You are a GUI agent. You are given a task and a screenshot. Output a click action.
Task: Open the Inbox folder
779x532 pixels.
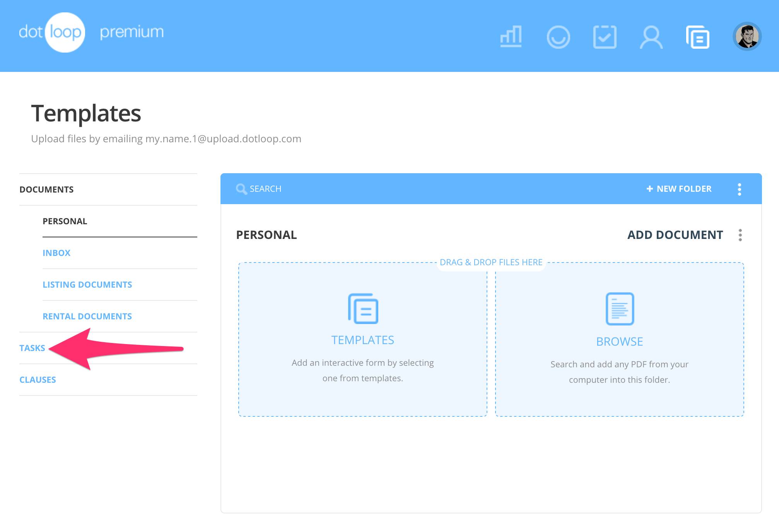(x=56, y=253)
